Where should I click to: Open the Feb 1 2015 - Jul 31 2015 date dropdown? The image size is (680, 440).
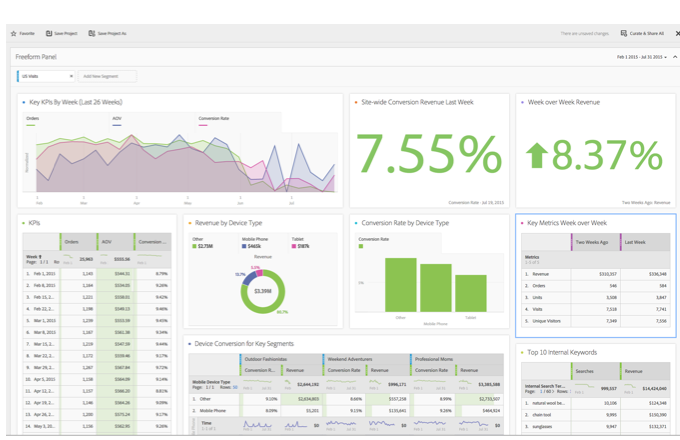[x=642, y=57]
